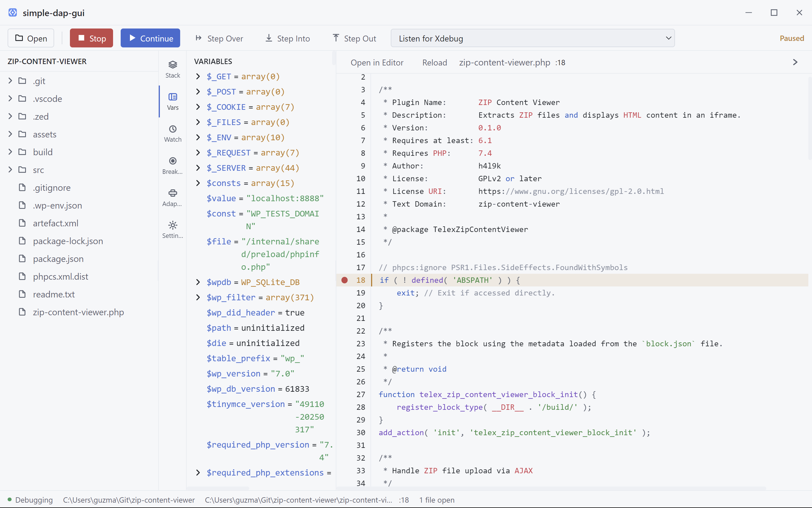
Task: Step Over the current line
Action: pos(219,38)
